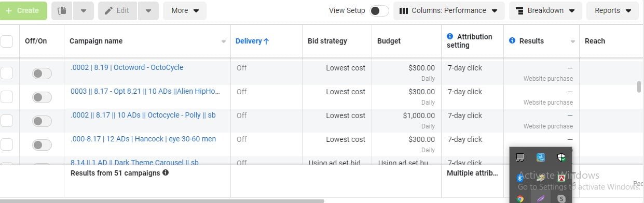This screenshot has height=203, width=644.
Task: Click the 7-day click cell for Alien HipHo row
Action: 465,92
